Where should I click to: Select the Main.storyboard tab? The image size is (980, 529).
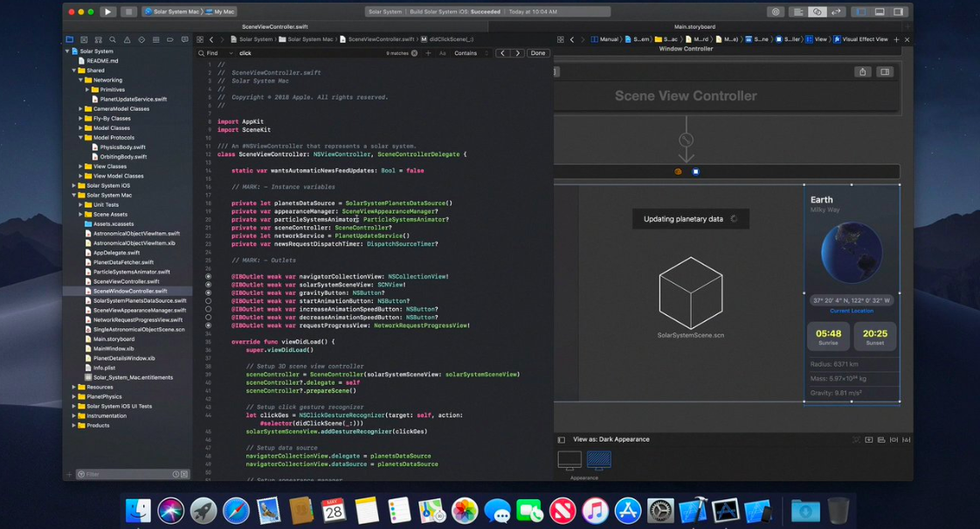point(695,27)
